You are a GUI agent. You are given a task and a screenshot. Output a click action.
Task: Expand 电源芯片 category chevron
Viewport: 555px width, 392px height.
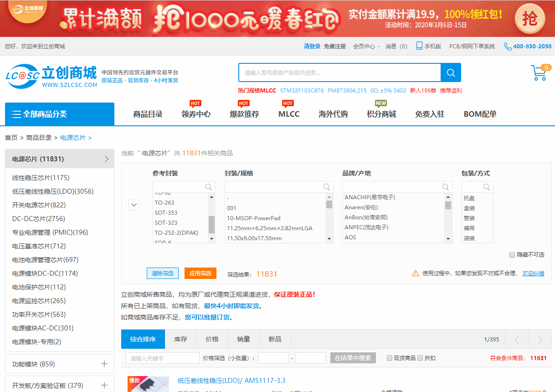click(x=107, y=159)
